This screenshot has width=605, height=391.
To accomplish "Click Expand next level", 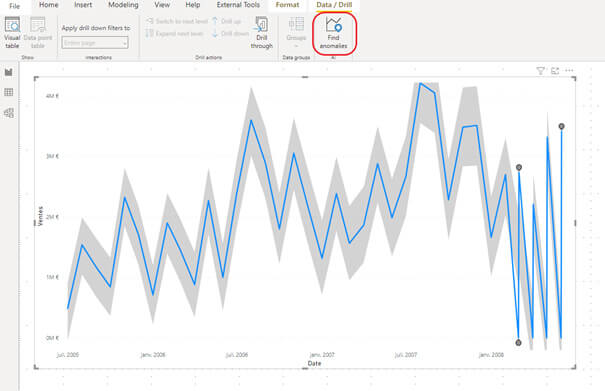I will coord(175,34).
